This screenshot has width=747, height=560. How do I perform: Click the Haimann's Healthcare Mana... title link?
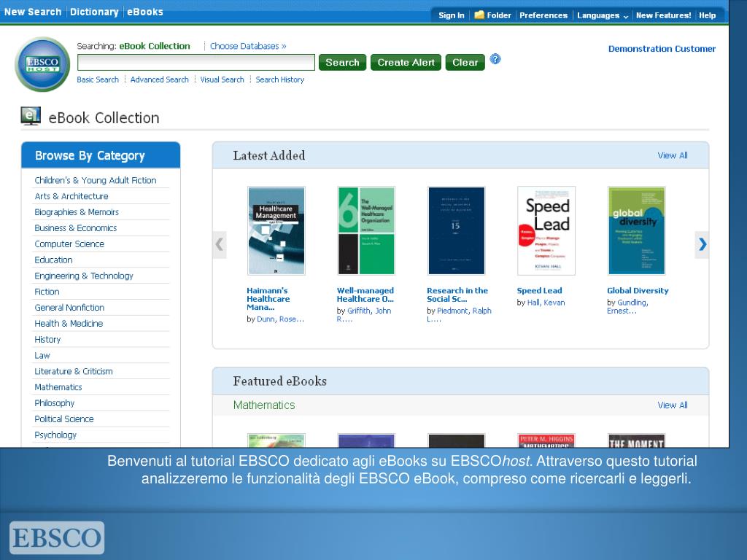pyautogui.click(x=268, y=298)
